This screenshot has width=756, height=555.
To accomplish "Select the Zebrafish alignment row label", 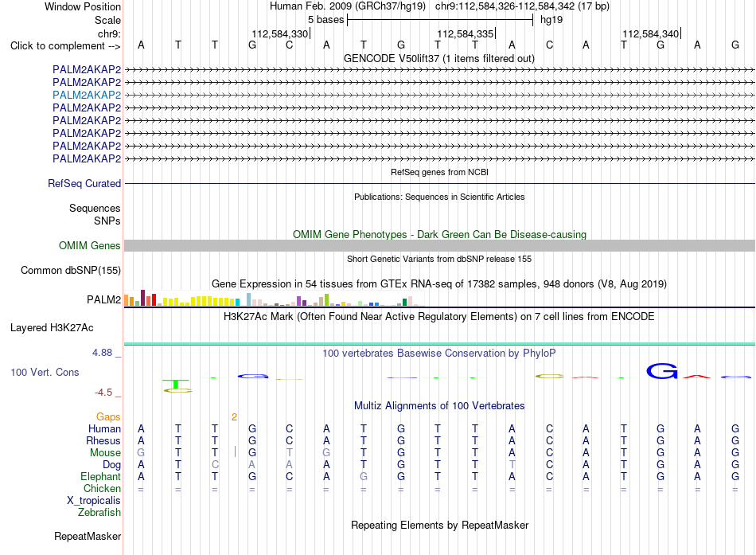I will (99, 512).
